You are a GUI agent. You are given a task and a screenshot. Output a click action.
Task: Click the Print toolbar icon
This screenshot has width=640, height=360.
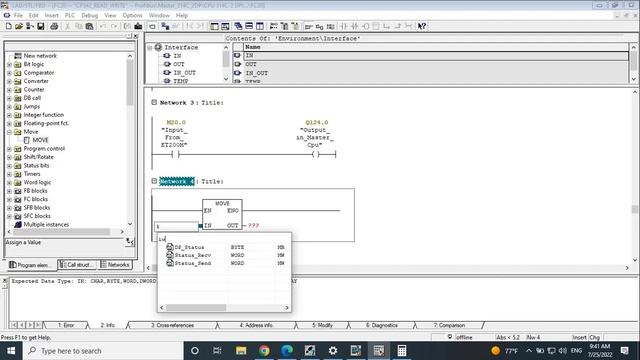tap(54, 26)
